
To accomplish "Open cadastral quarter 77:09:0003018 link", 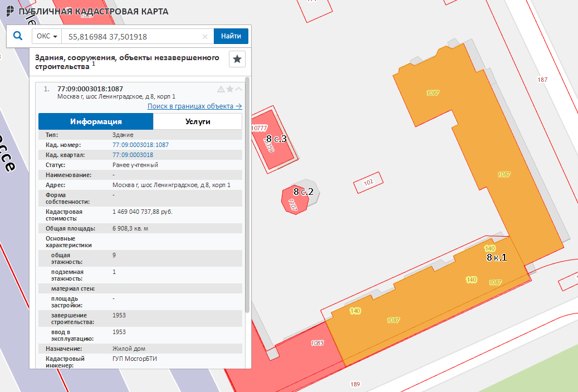I will pyautogui.click(x=133, y=155).
